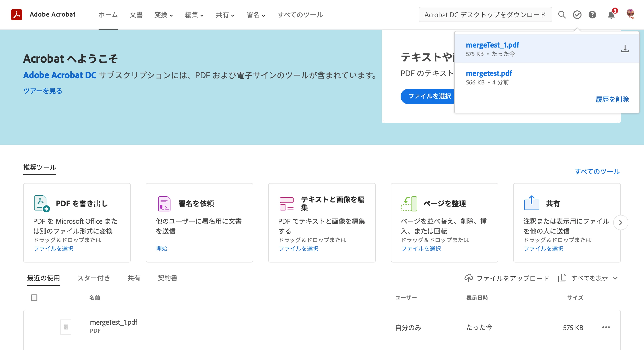Image resolution: width=644 pixels, height=350 pixels.
Task: Expand the 編集 dropdown menu
Action: [194, 15]
